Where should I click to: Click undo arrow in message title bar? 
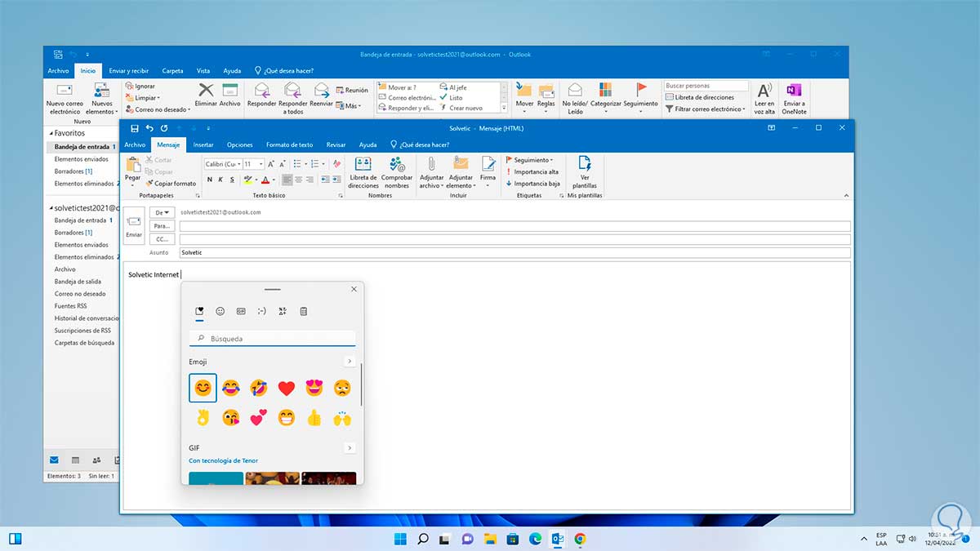pyautogui.click(x=149, y=128)
